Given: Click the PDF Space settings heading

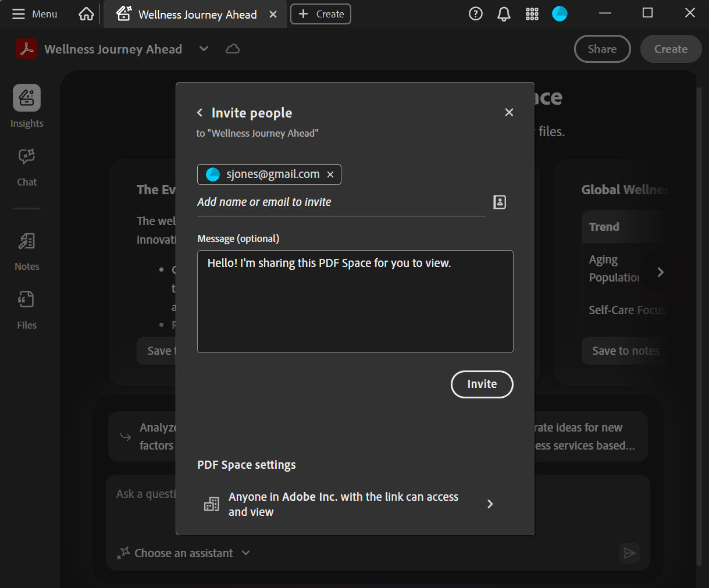Looking at the screenshot, I should [247, 465].
